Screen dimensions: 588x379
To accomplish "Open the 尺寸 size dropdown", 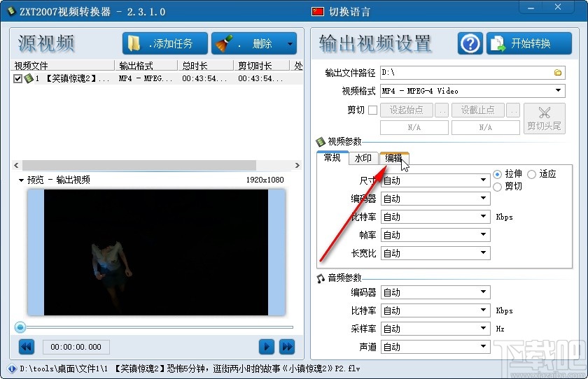I will tap(435, 180).
